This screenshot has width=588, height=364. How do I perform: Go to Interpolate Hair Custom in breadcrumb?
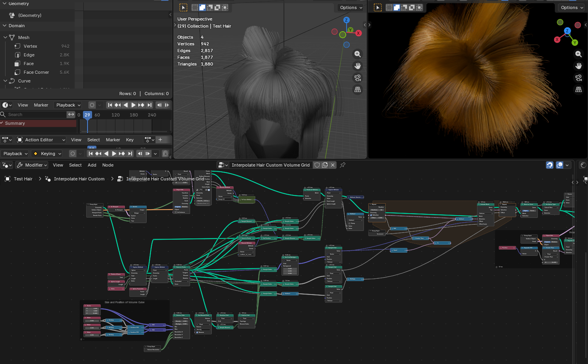click(x=79, y=179)
